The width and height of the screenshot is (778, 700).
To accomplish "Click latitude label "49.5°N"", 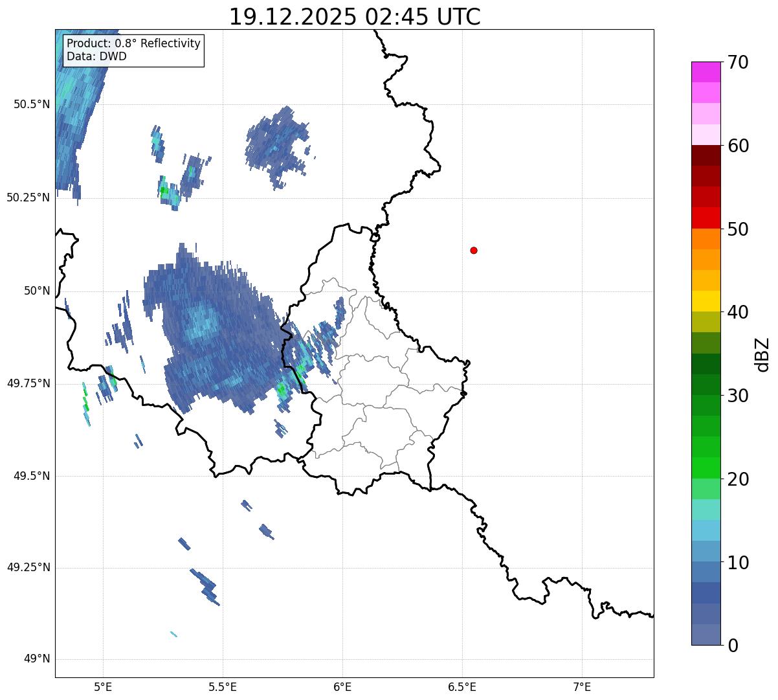I will pyautogui.click(x=32, y=476).
